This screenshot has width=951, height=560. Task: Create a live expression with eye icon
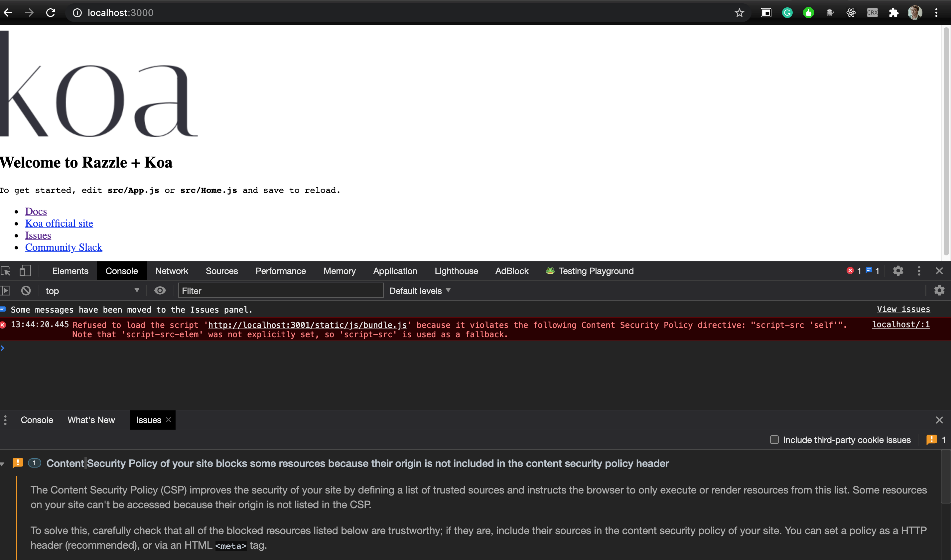point(160,290)
